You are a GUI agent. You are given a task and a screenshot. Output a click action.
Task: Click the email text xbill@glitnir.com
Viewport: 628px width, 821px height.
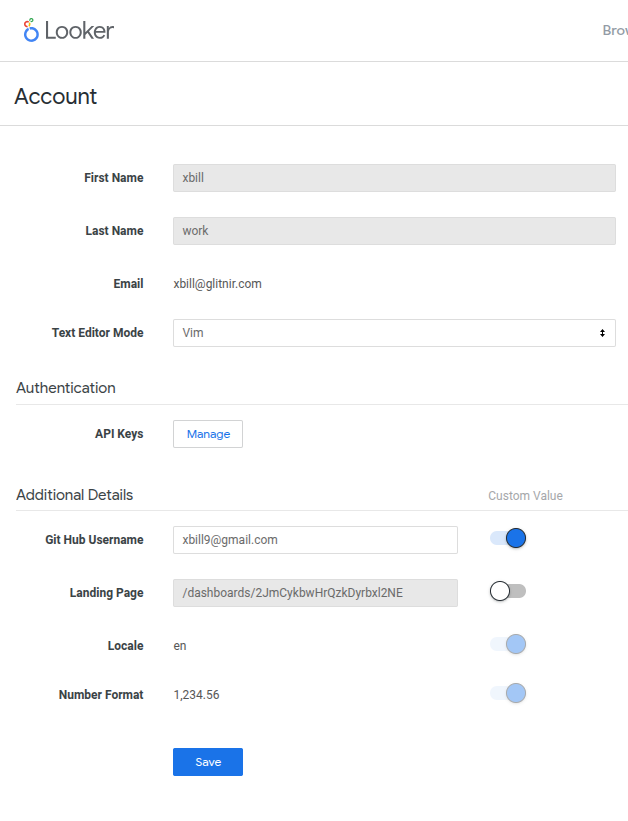pos(217,284)
